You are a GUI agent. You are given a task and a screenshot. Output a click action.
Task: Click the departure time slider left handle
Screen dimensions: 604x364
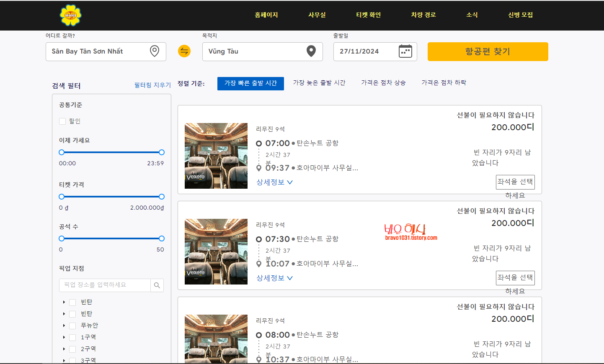point(62,152)
